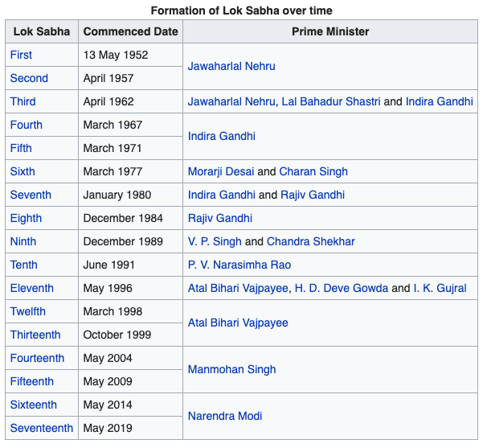
Task: Select the date December 1984
Action: click(123, 218)
